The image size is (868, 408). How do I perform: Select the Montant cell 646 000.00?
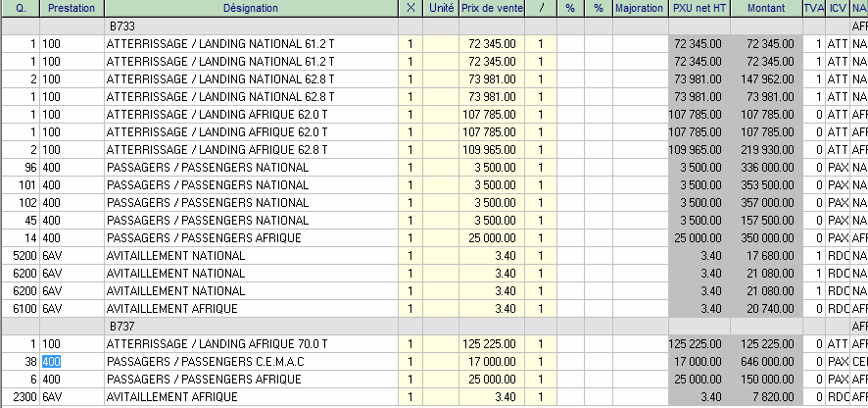click(764, 361)
